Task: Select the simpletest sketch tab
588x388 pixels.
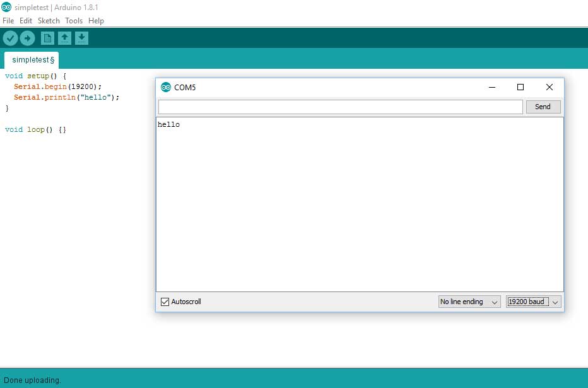Action: click(x=32, y=60)
